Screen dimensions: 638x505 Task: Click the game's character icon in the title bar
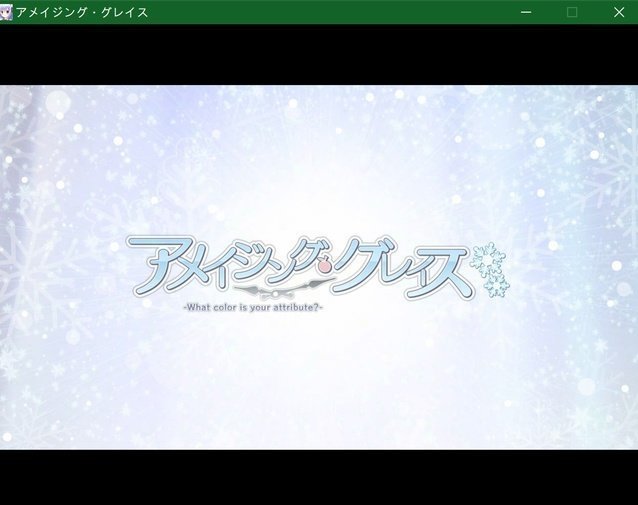(6, 12)
